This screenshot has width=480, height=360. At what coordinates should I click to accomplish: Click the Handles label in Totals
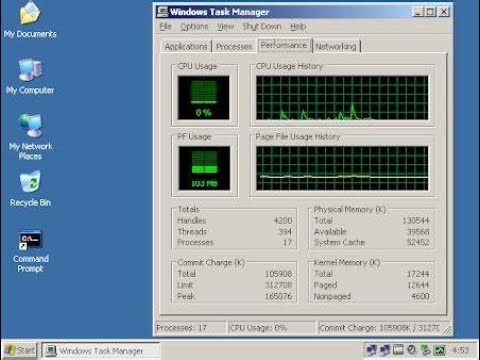click(192, 220)
